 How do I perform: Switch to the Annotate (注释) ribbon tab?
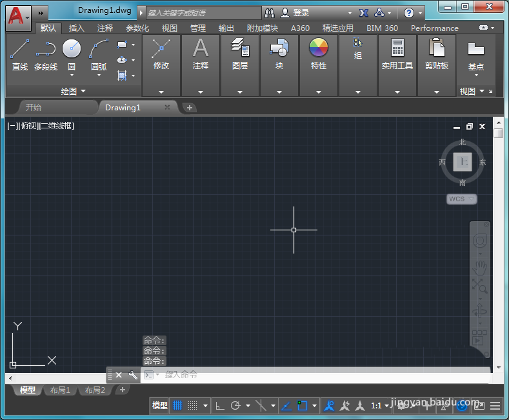click(x=105, y=28)
